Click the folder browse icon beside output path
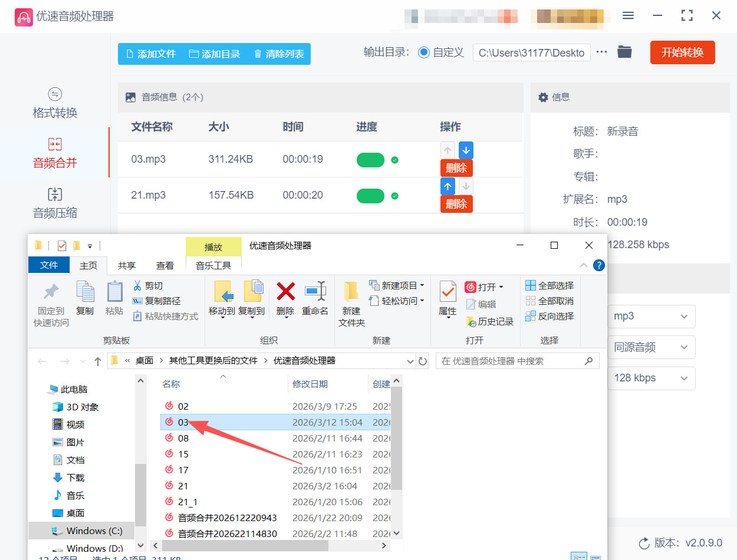 click(x=624, y=52)
